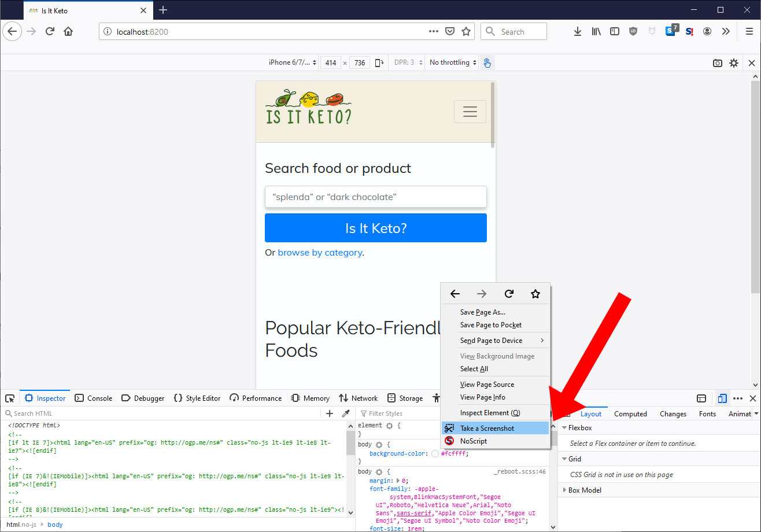Focus the Search HTML box

[162, 413]
